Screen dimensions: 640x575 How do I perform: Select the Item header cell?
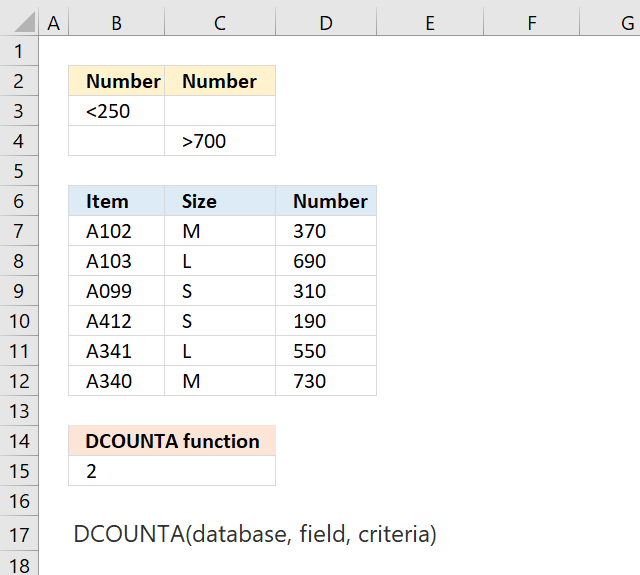point(116,201)
